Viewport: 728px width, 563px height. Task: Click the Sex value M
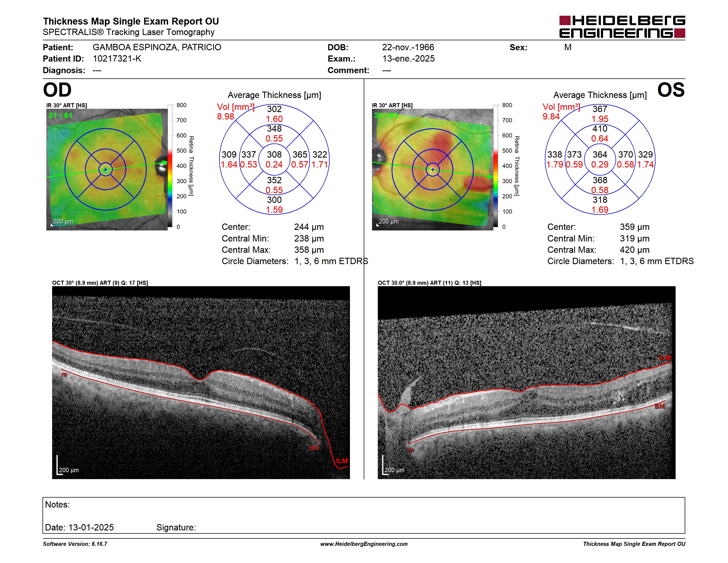tap(568, 47)
